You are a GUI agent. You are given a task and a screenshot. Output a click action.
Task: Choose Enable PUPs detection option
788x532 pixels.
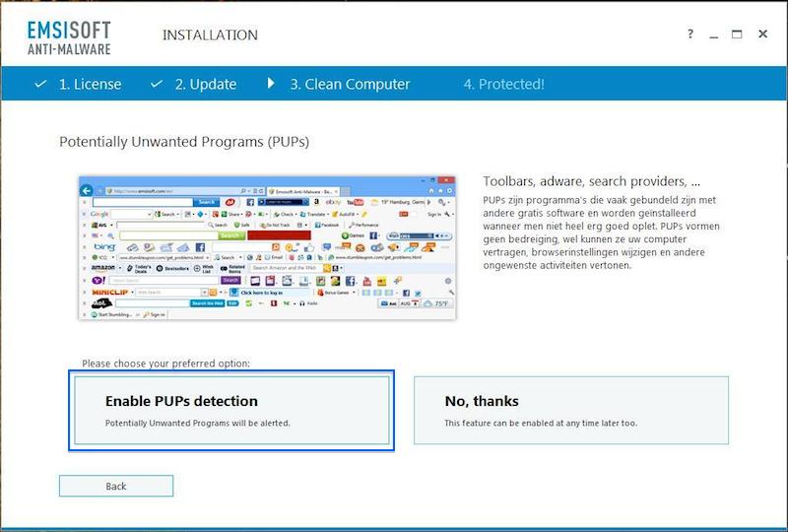[x=231, y=410]
